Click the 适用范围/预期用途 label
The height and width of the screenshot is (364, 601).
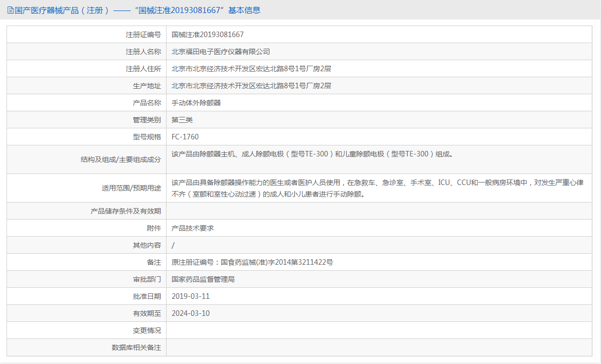[x=131, y=188]
